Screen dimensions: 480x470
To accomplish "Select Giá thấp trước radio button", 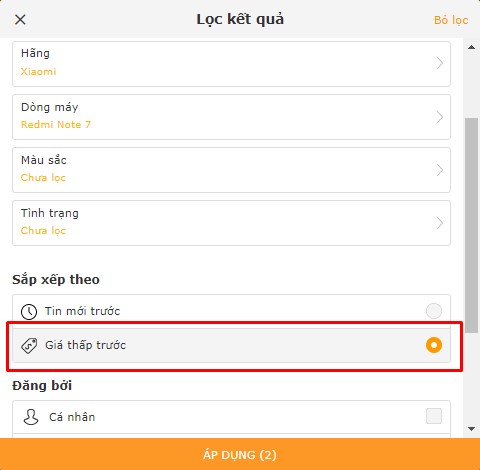I will [434, 345].
